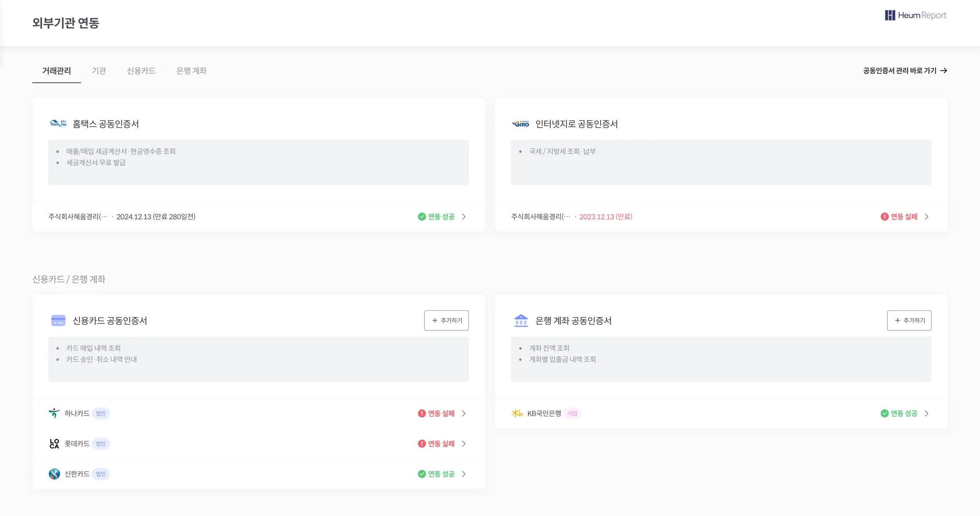
Task: Open the 은행 계좌 tab
Action: pos(191,71)
